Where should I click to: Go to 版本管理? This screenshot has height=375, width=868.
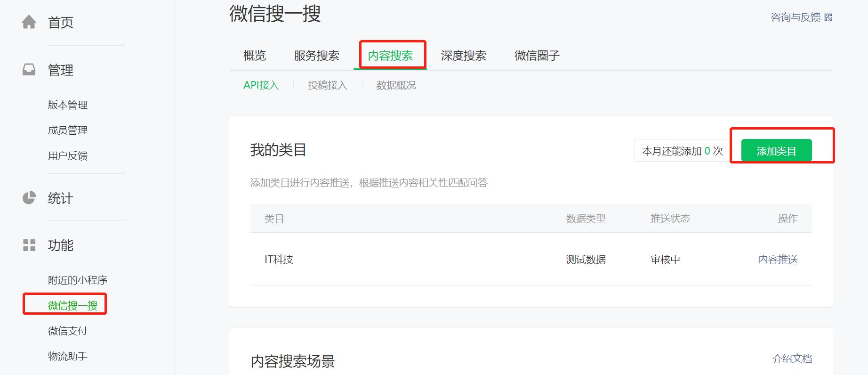(68, 105)
